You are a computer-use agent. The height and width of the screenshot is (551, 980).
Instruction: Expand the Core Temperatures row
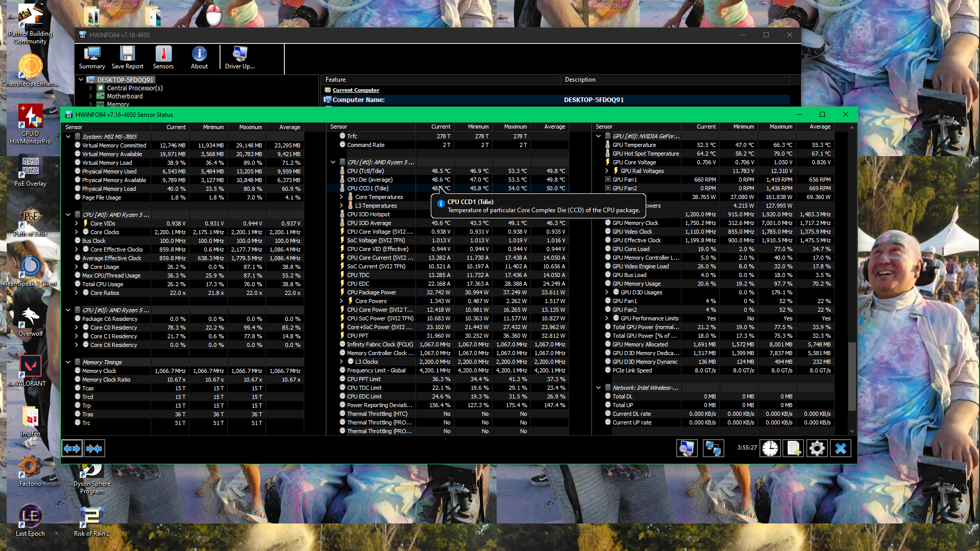point(341,197)
